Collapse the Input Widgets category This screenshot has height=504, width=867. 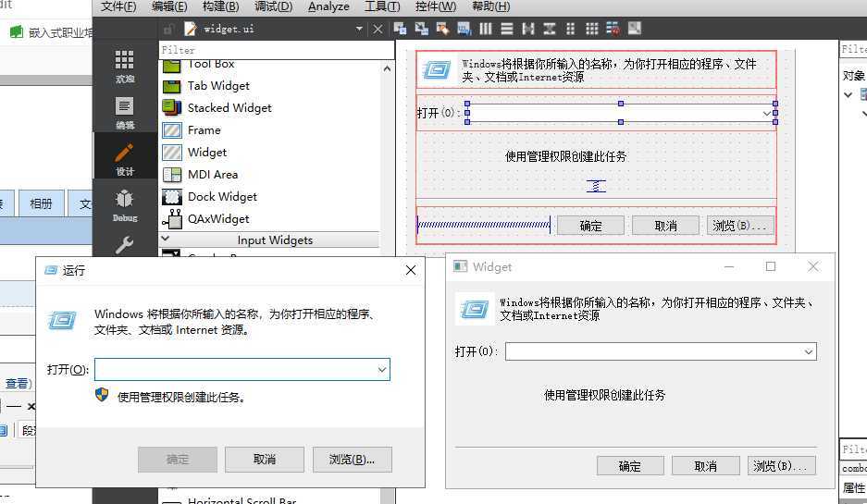166,239
